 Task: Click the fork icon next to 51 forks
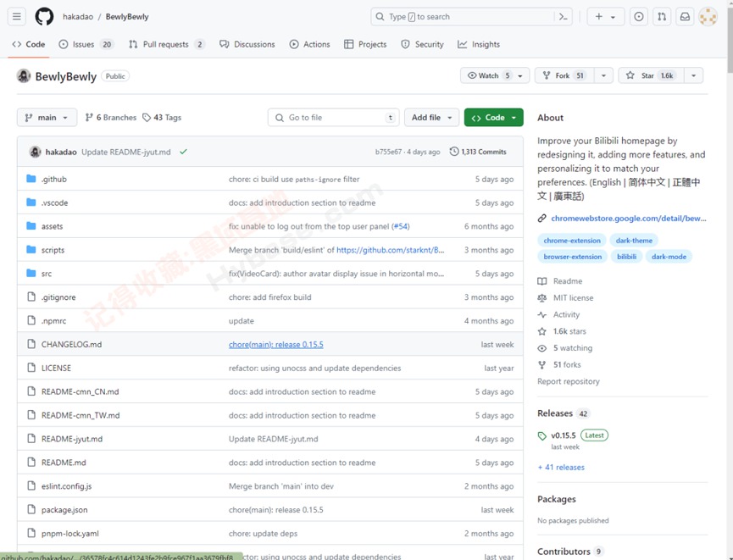[x=541, y=364]
